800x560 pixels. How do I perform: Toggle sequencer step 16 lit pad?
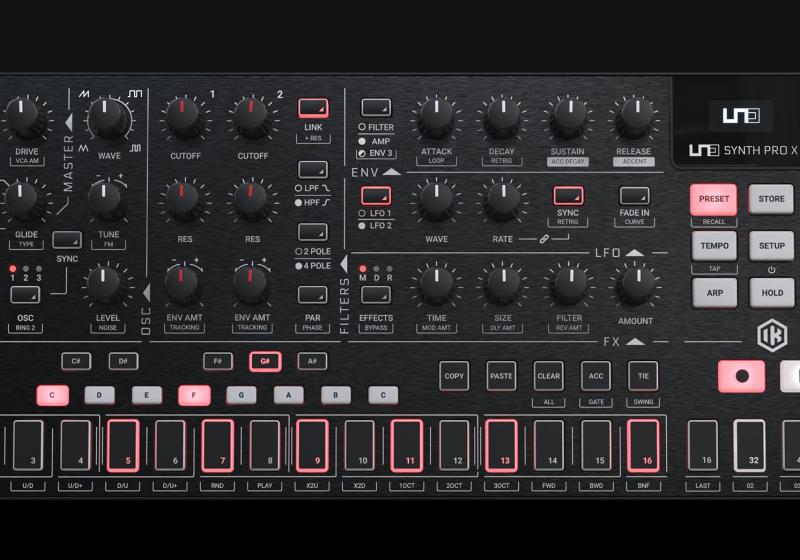[643, 445]
